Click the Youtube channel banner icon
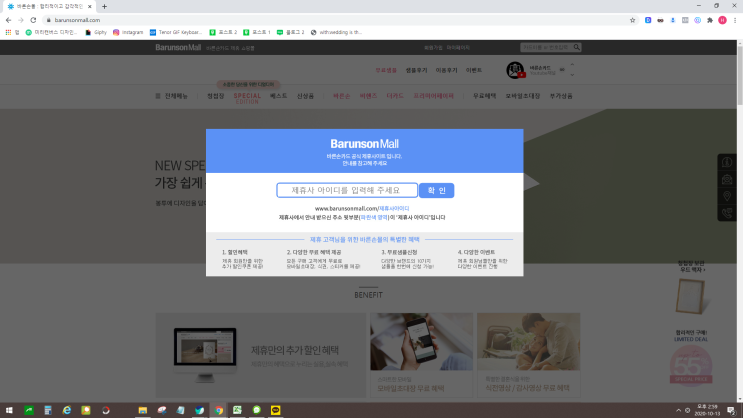Screen dimensions: 743x418 tap(515, 70)
